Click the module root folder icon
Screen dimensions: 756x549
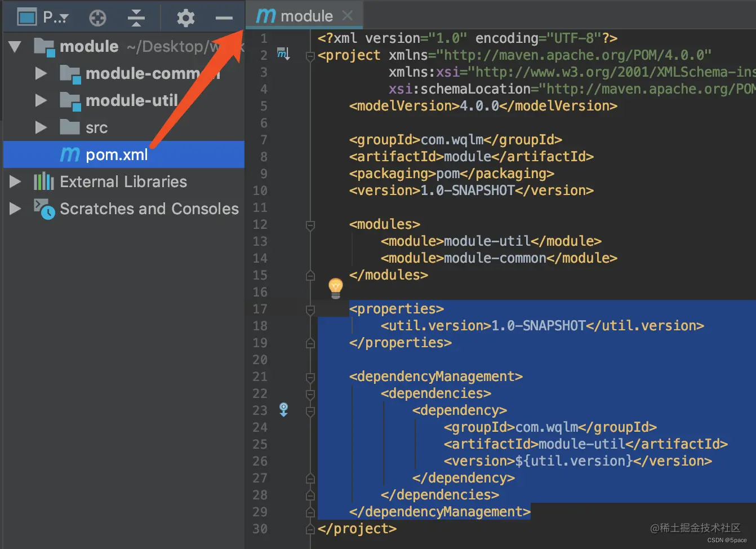tap(45, 47)
